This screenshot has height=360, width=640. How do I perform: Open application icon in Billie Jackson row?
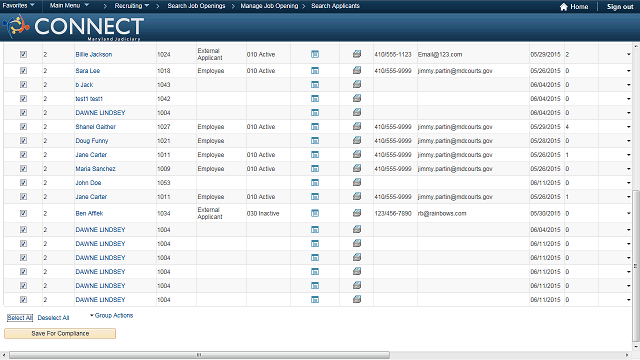coord(315,54)
